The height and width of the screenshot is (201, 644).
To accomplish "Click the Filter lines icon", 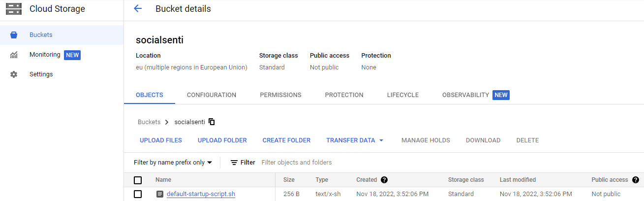I will tap(234, 163).
